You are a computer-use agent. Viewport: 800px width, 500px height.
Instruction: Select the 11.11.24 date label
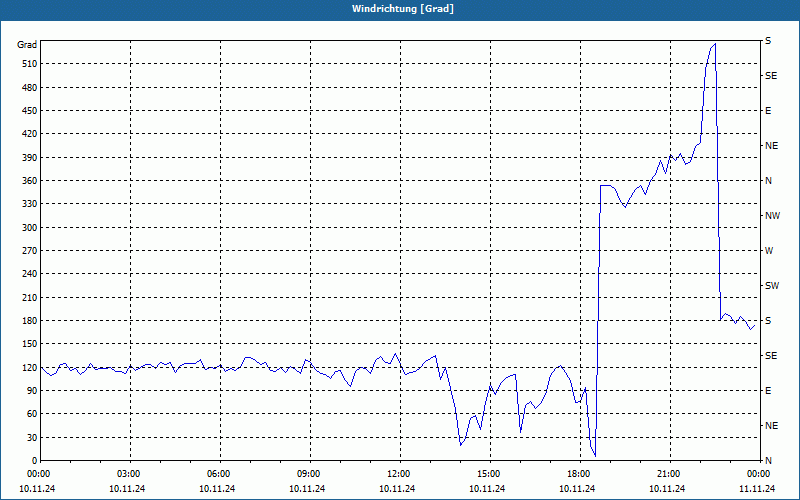(x=757, y=489)
